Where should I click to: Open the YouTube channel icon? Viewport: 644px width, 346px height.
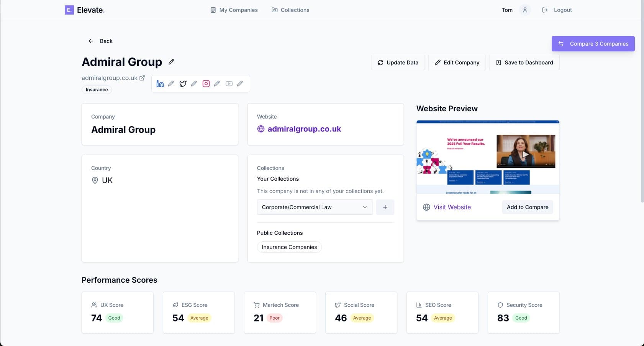(229, 84)
